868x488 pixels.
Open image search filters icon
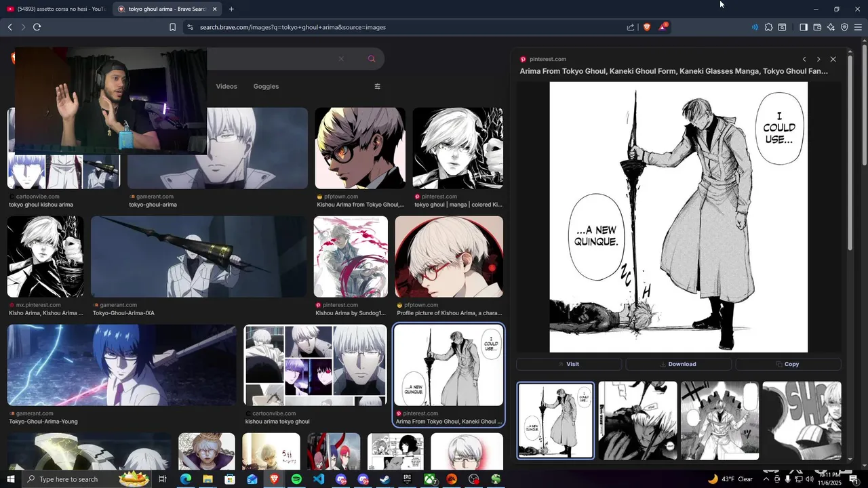point(378,86)
